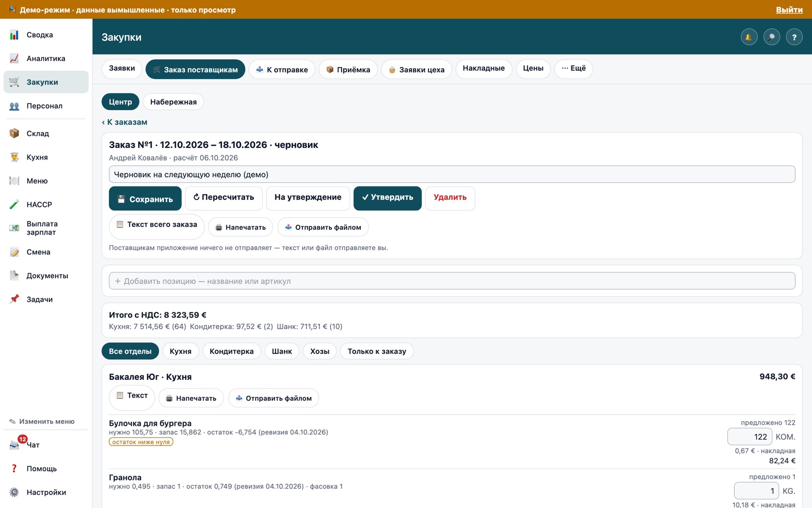Click the red Удалить button
This screenshot has height=508, width=812.
coord(450,198)
